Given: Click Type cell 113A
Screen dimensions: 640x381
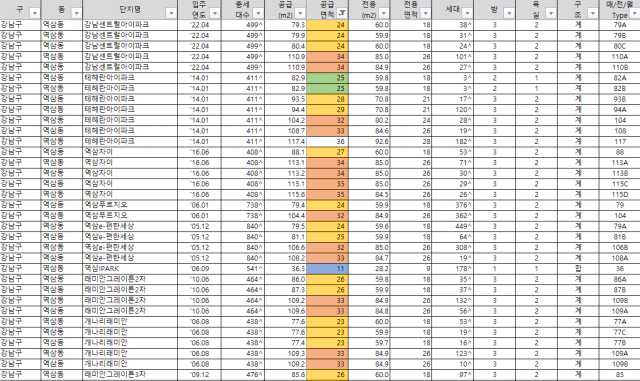Looking at the screenshot, I should (620, 163).
